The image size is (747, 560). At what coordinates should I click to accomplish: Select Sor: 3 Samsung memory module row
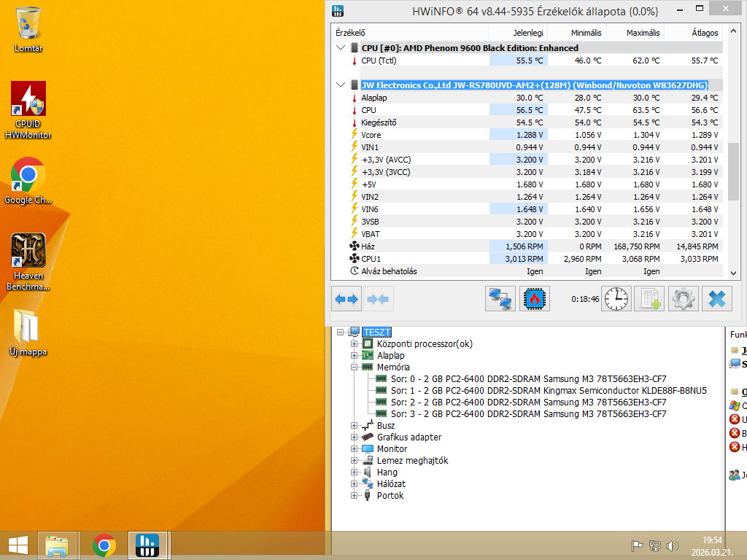tap(528, 414)
